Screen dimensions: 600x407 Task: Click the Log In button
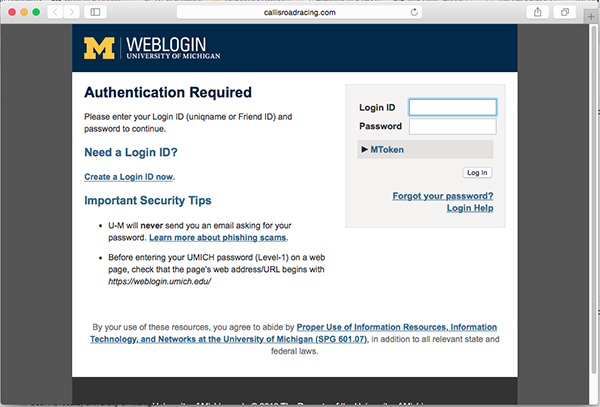point(477,173)
